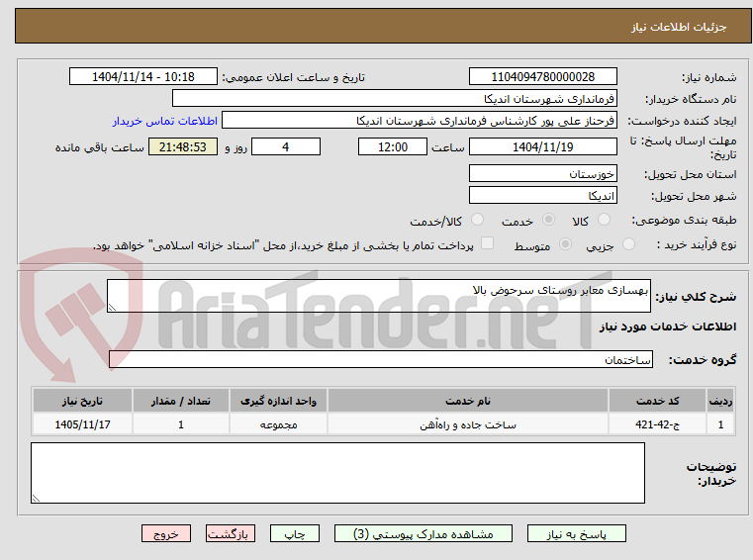This screenshot has height=560, width=753.
Task: Click the شماره نیاز field 1104094780000028
Action: [542, 76]
